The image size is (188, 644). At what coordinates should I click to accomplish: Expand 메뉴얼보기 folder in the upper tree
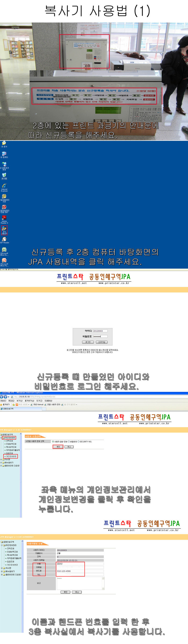(x=1, y=462)
